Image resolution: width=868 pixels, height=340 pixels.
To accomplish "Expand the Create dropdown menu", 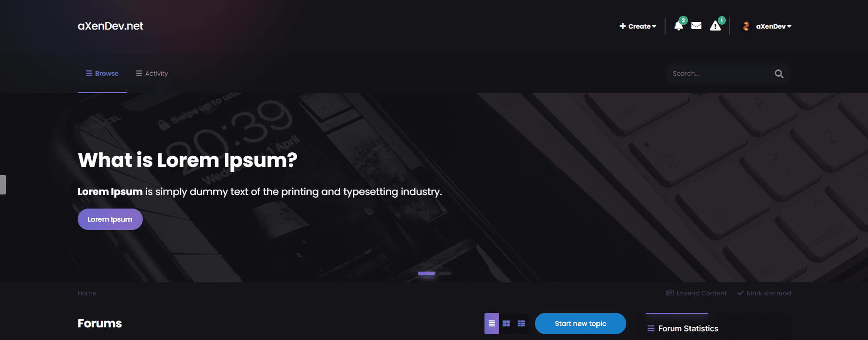I will (637, 26).
